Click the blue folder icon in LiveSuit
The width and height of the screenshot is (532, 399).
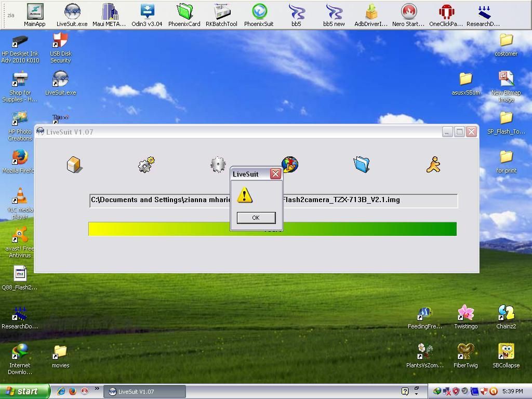(361, 165)
